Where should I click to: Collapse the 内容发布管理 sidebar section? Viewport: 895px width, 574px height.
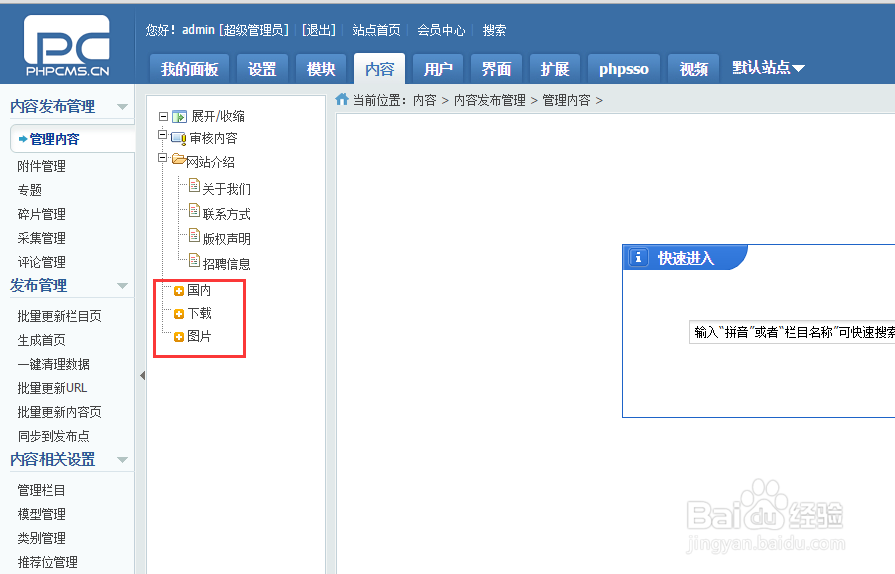(x=122, y=107)
